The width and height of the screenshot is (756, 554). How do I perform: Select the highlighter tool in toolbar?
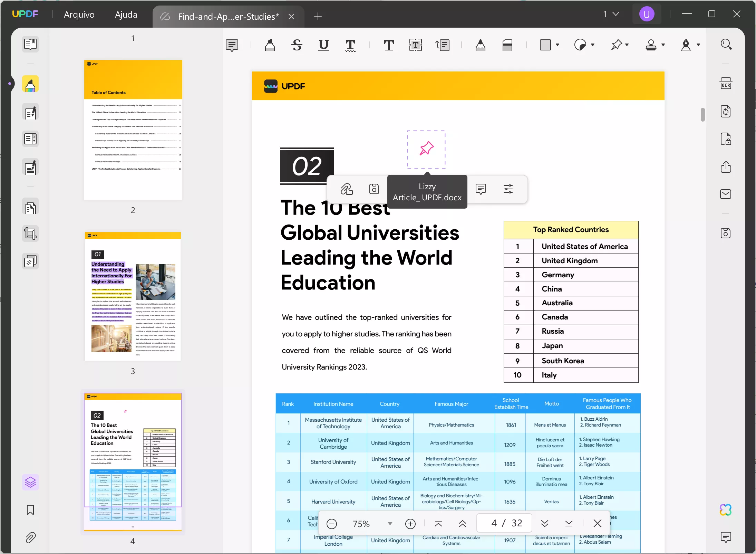pos(270,45)
